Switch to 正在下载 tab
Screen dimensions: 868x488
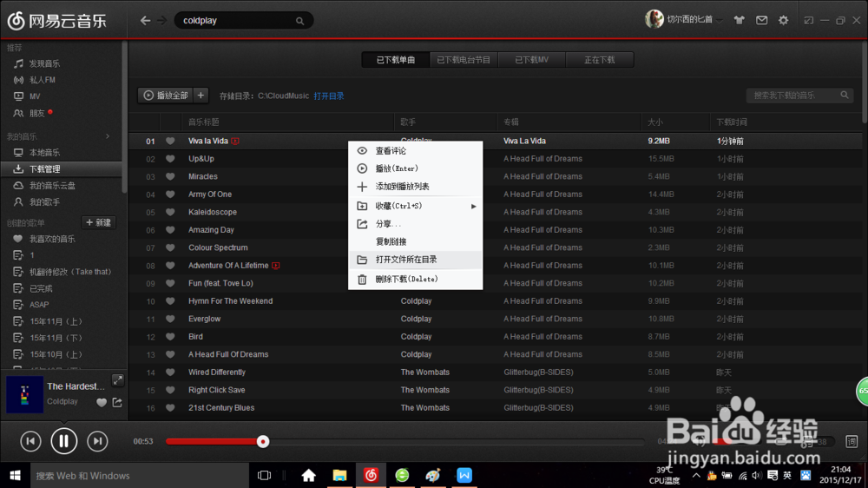(600, 60)
